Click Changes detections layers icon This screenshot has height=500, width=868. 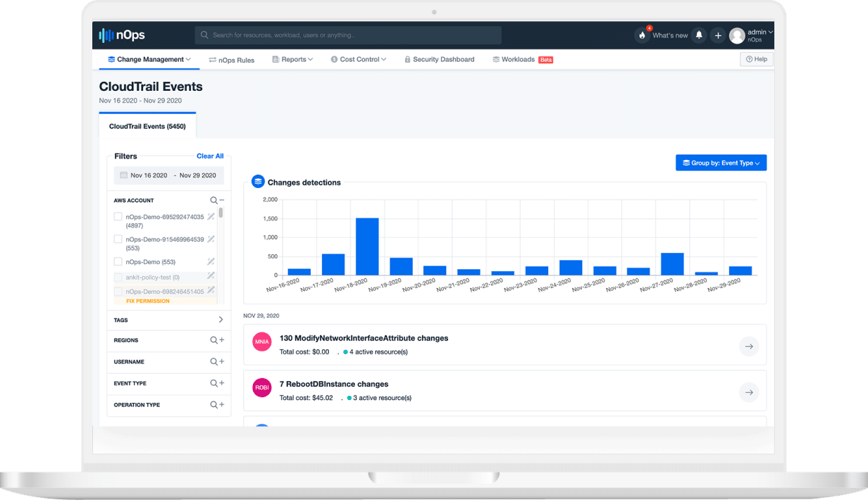(258, 182)
